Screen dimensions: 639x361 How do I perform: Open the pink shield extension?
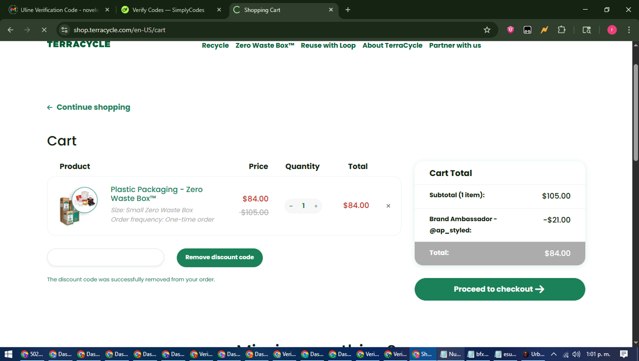510,30
